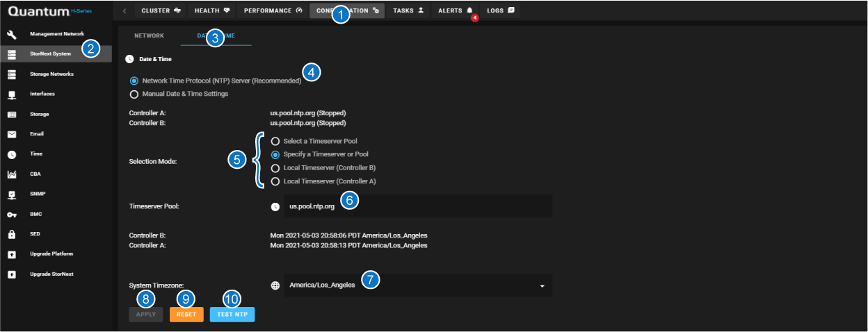Switch to the Network tab
This screenshot has width=868, height=332.
149,35
